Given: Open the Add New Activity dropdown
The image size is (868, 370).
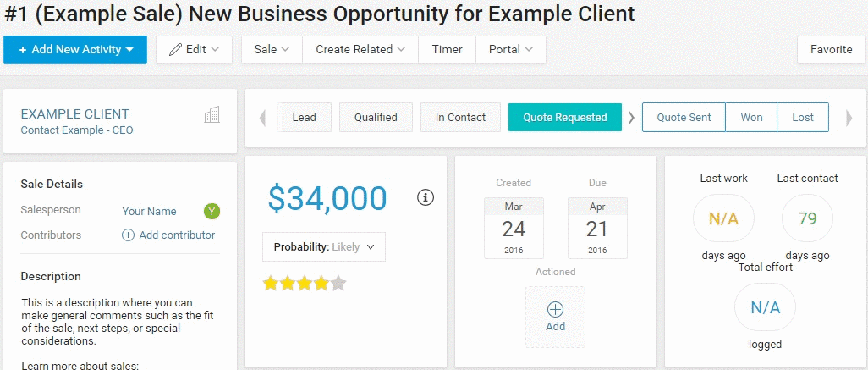Looking at the screenshot, I should (75, 49).
